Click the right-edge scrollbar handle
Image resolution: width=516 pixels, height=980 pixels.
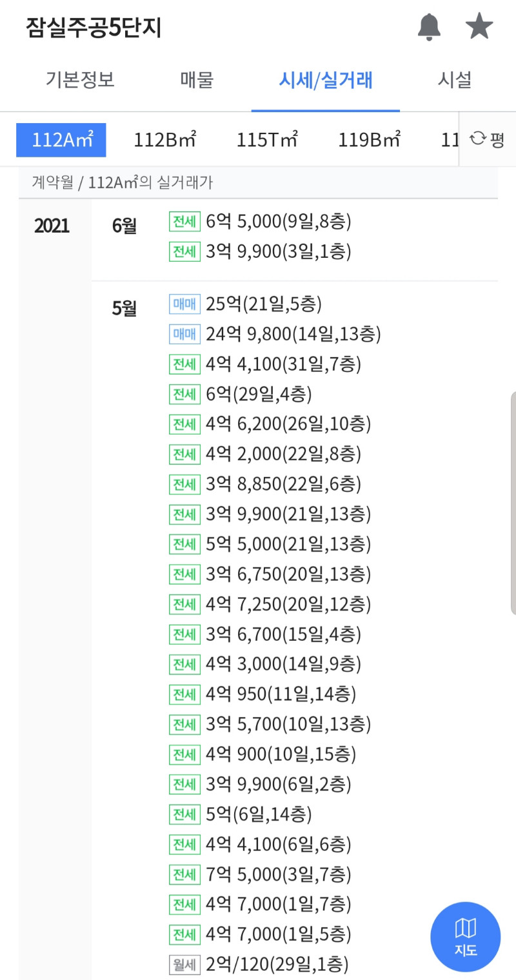(x=513, y=503)
